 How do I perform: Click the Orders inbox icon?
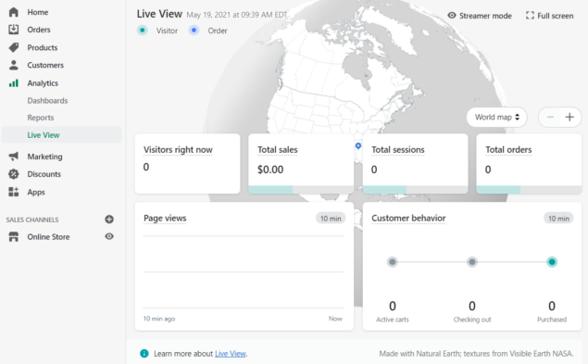pos(14,30)
